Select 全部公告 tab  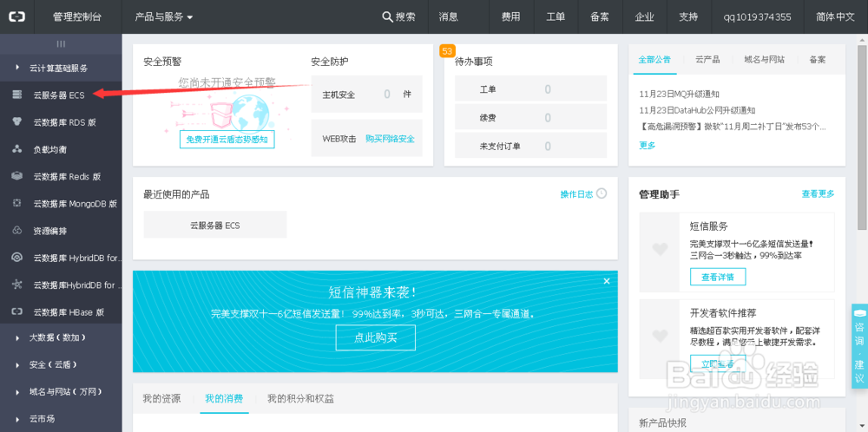654,60
